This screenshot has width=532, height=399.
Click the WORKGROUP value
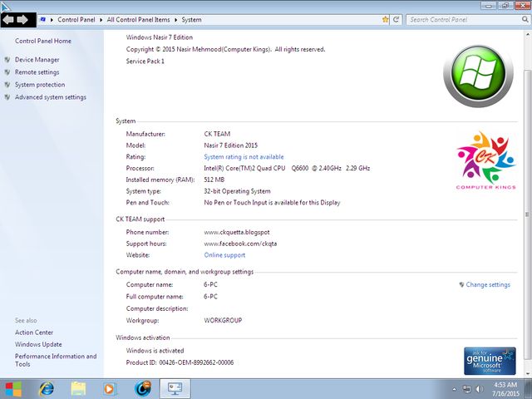point(223,320)
